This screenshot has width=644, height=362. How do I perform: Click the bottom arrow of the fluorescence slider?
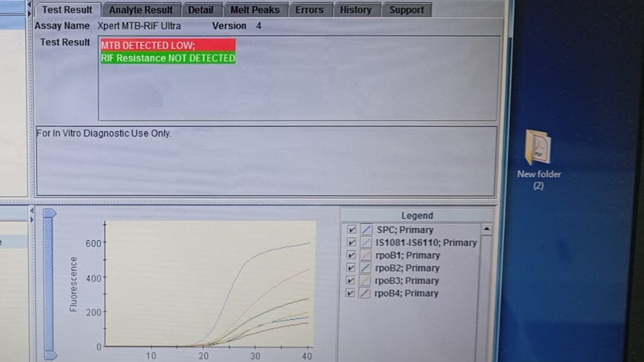(50, 355)
